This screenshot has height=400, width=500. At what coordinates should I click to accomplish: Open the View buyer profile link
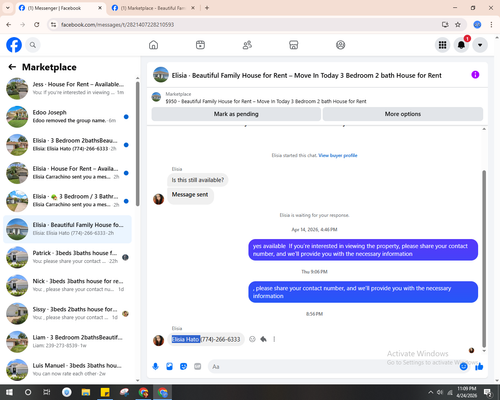[x=338, y=155]
